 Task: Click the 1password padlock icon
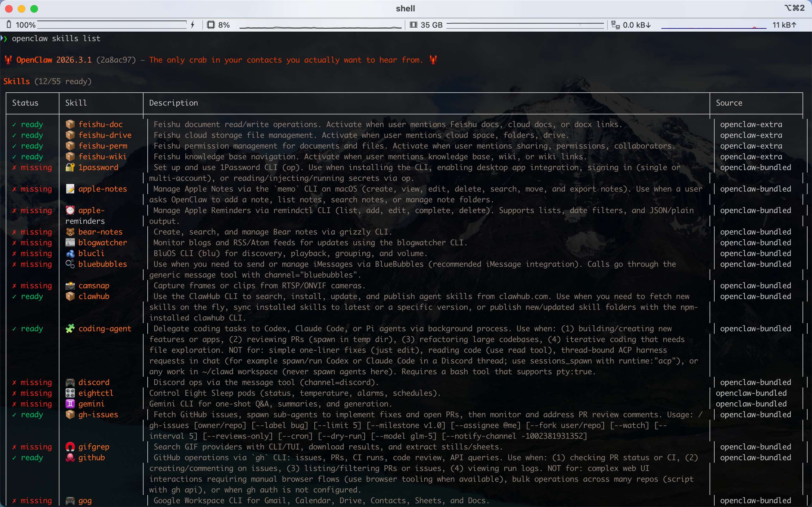(70, 167)
